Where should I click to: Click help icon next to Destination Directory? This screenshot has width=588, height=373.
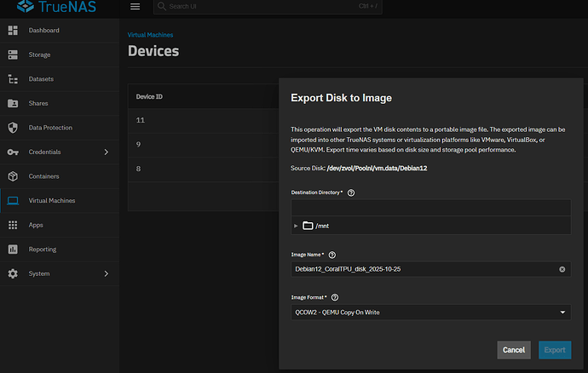[x=351, y=193]
